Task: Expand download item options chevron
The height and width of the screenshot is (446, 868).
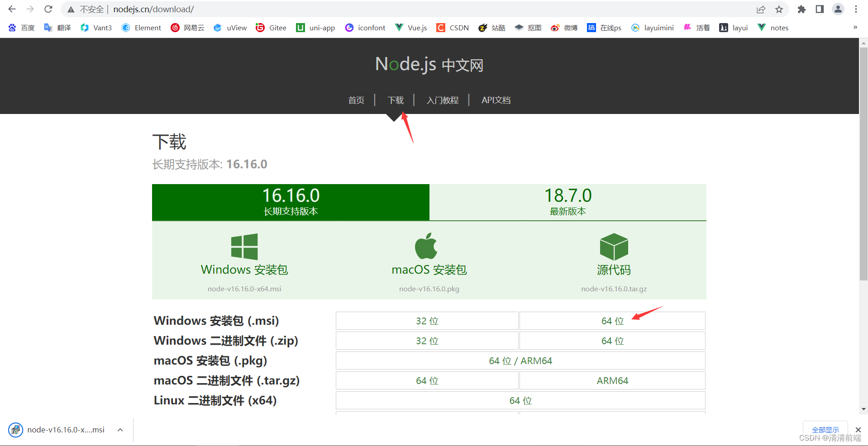Action: 120,430
